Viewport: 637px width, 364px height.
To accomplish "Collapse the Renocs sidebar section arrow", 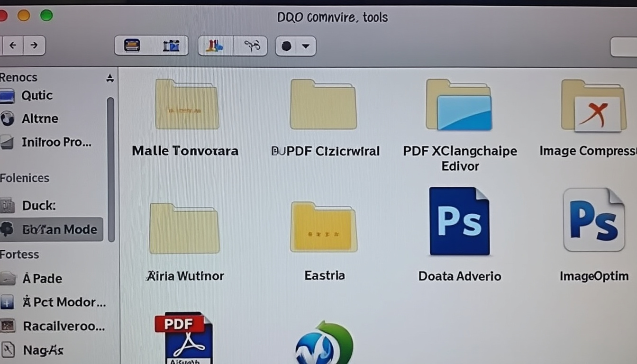I will pyautogui.click(x=110, y=78).
